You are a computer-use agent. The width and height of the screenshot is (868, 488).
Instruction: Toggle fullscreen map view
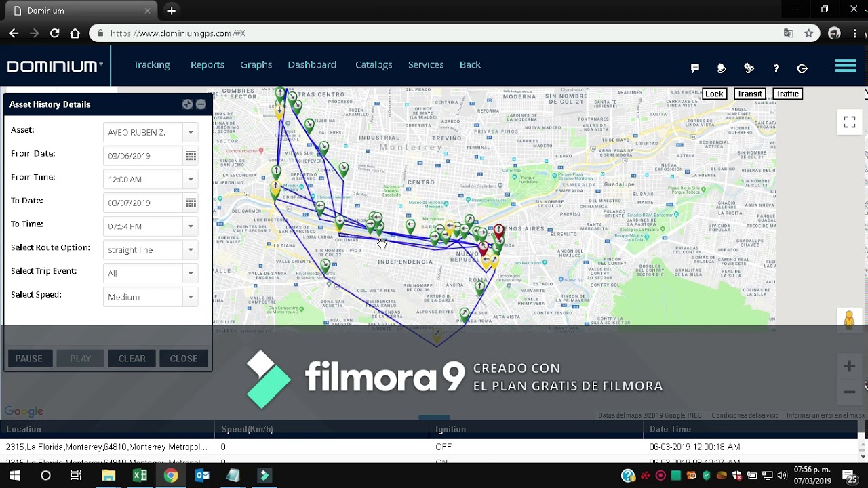click(x=849, y=122)
